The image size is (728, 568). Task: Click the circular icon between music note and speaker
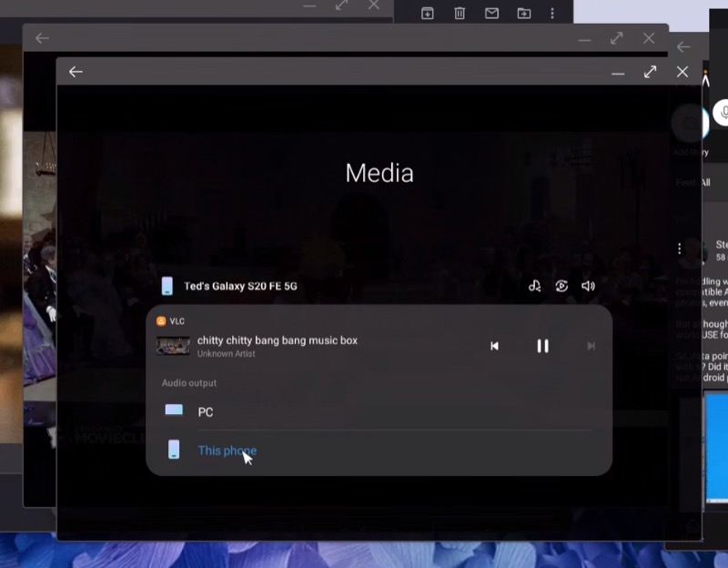click(x=561, y=286)
